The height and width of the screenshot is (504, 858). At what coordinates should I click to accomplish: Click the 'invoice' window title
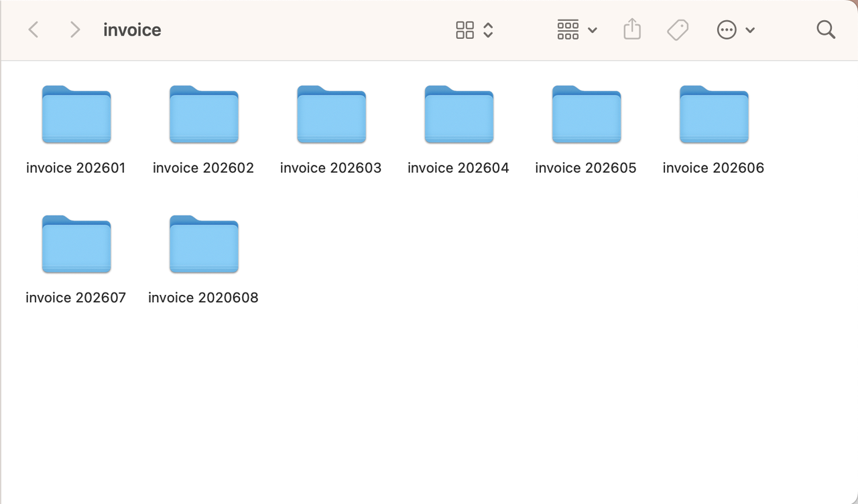coord(132,29)
